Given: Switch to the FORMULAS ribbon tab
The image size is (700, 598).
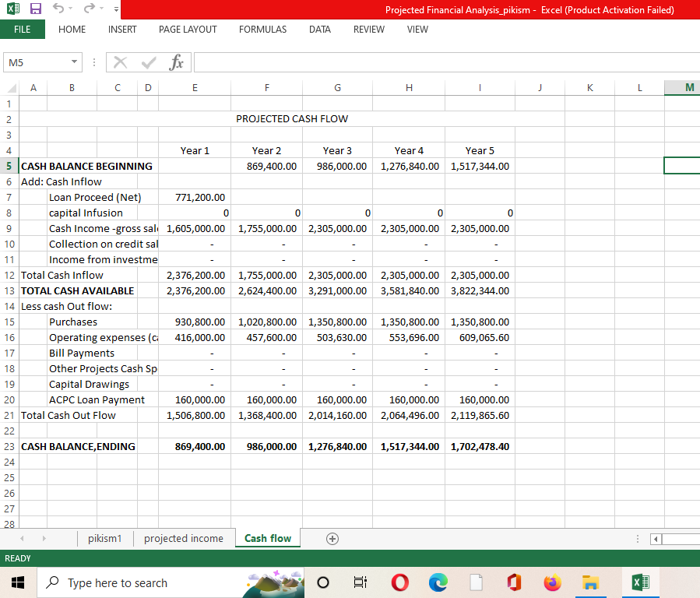Looking at the screenshot, I should click(x=262, y=29).
